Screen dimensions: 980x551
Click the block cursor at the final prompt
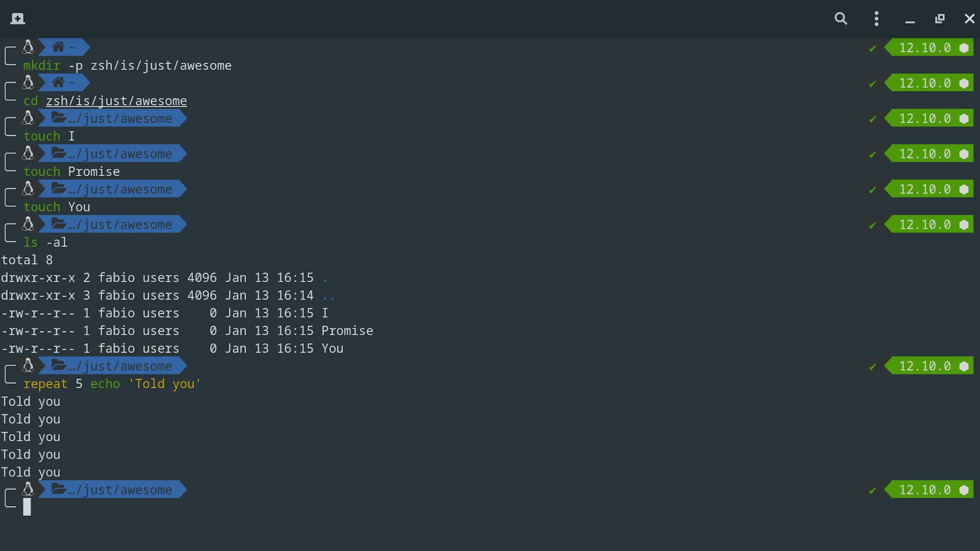(x=27, y=507)
